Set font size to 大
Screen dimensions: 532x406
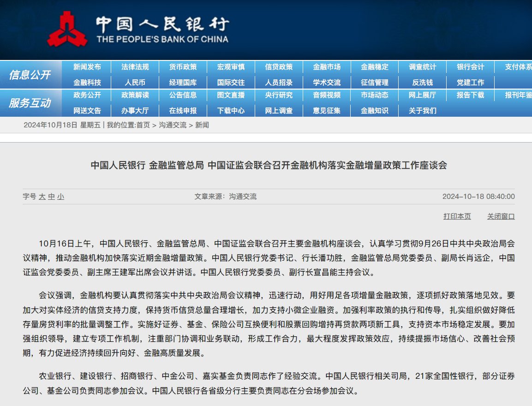coord(42,197)
